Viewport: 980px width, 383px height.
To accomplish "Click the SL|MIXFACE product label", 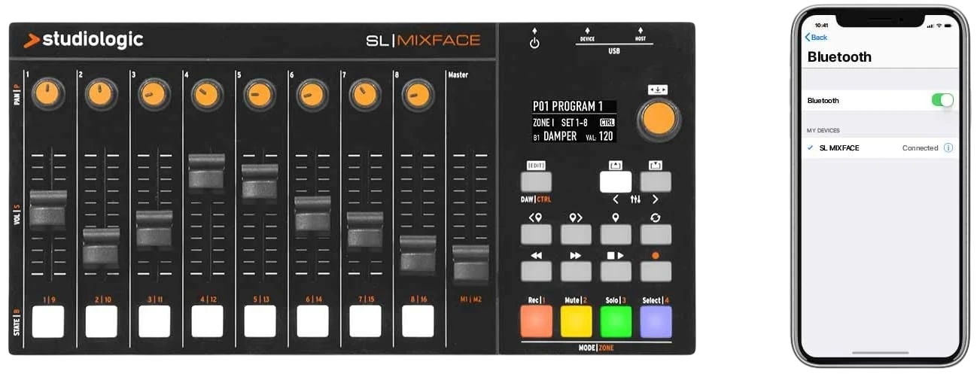I will 423,40.
